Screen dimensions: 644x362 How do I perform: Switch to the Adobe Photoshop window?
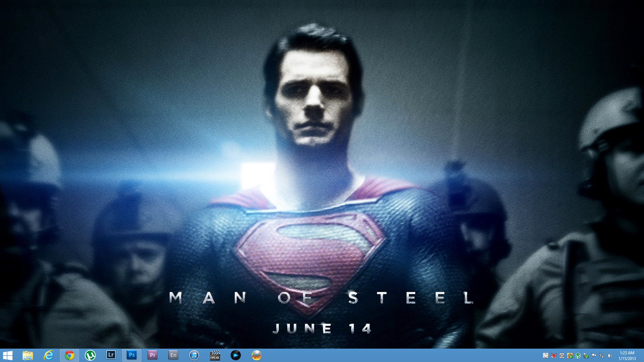(x=132, y=355)
